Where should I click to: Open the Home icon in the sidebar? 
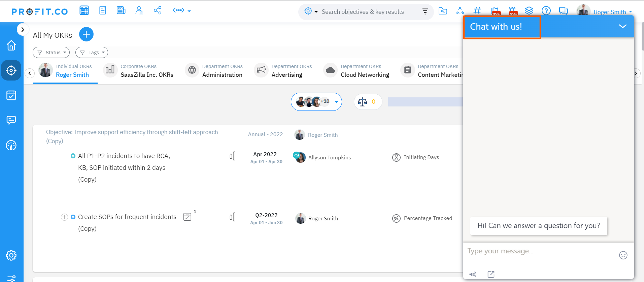click(x=11, y=45)
